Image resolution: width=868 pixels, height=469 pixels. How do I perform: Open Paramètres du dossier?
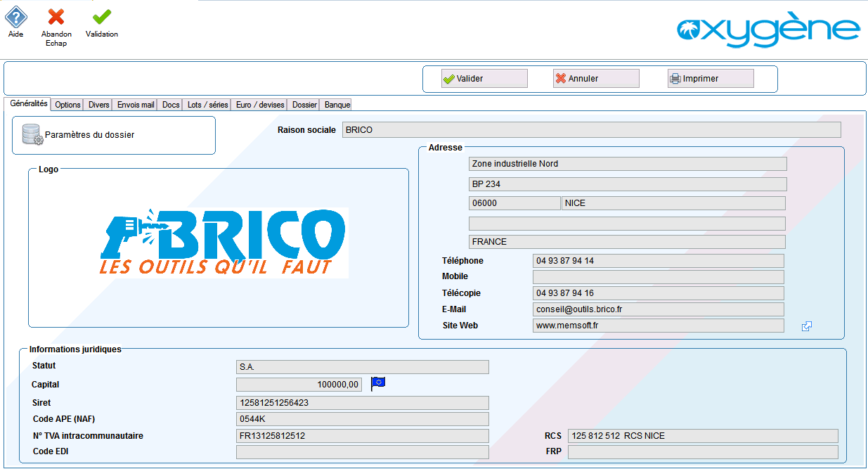point(114,135)
